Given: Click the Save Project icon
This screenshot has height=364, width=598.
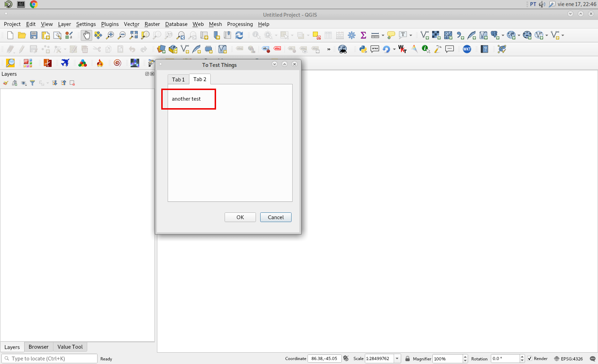Looking at the screenshot, I should pyautogui.click(x=34, y=35).
